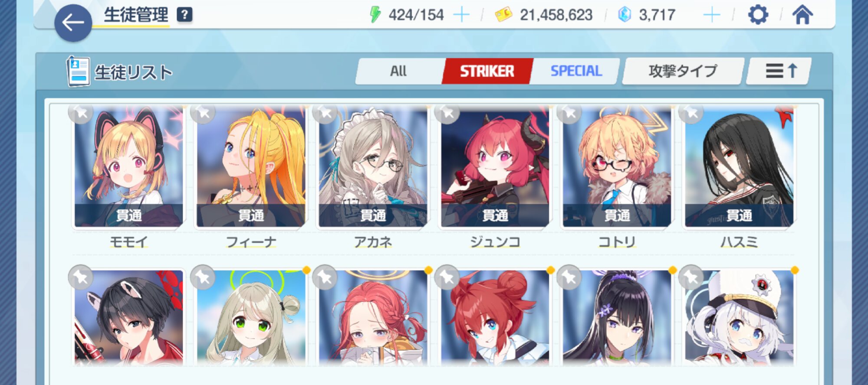Return to home via house icon

[802, 15]
